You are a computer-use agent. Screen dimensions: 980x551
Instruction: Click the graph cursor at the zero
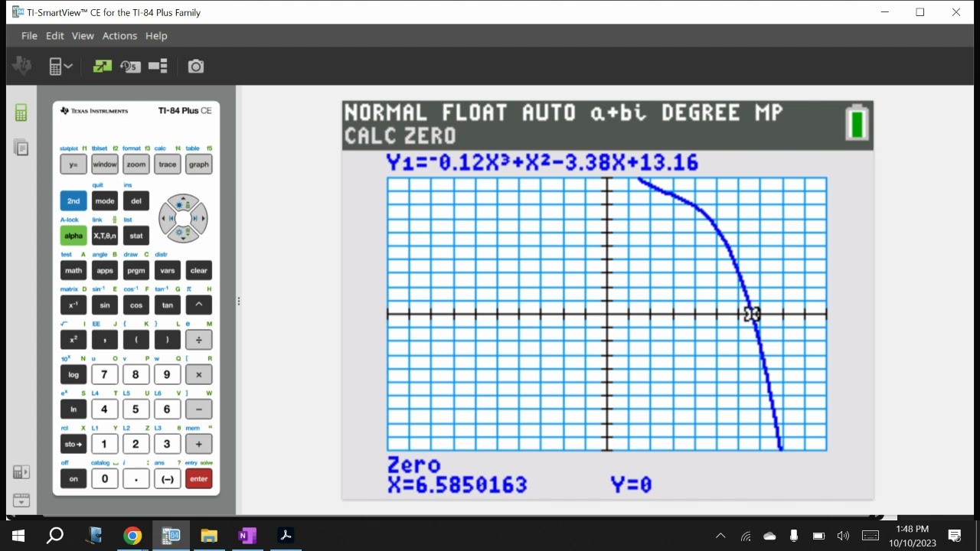pyautogui.click(x=752, y=315)
